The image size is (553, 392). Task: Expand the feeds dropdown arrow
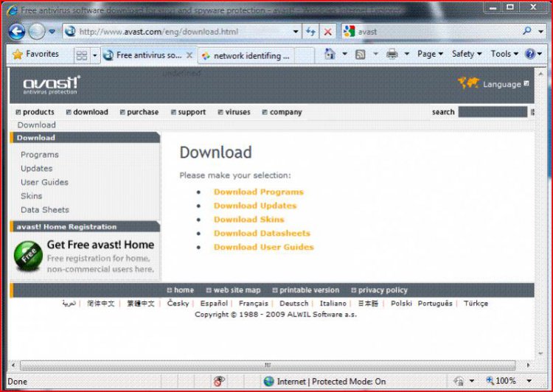[375, 54]
